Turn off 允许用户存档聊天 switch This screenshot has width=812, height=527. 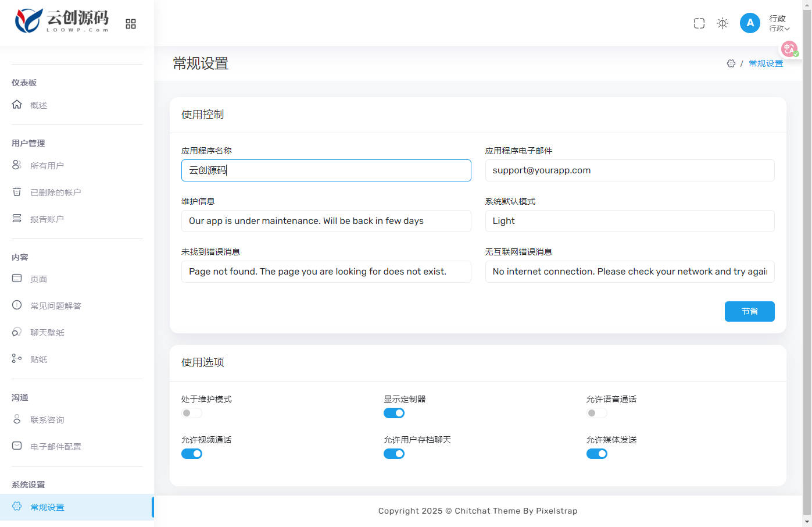[394, 454]
